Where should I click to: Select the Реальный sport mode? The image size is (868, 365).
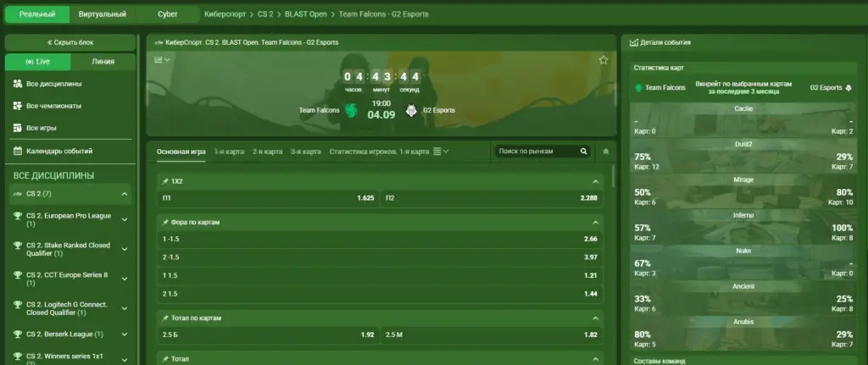coord(37,14)
